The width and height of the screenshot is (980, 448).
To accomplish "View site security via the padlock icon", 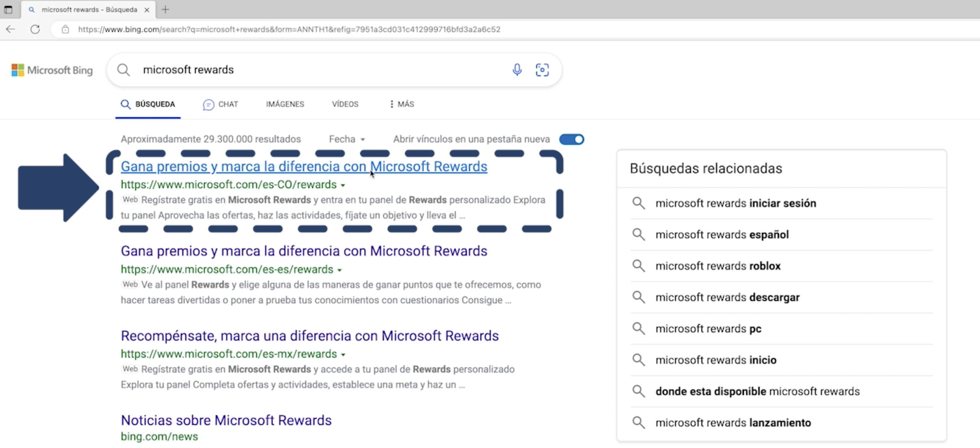I will pos(65,29).
